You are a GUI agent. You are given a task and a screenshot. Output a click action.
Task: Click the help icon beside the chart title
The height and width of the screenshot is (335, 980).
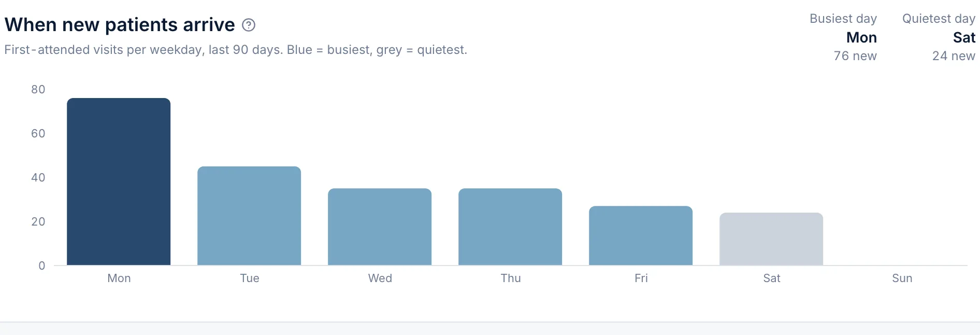pyautogui.click(x=249, y=25)
